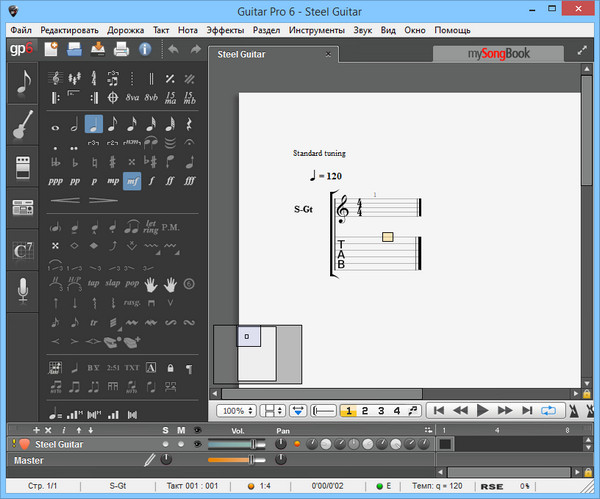Open the chord C7 panel in sidebar

point(22,251)
